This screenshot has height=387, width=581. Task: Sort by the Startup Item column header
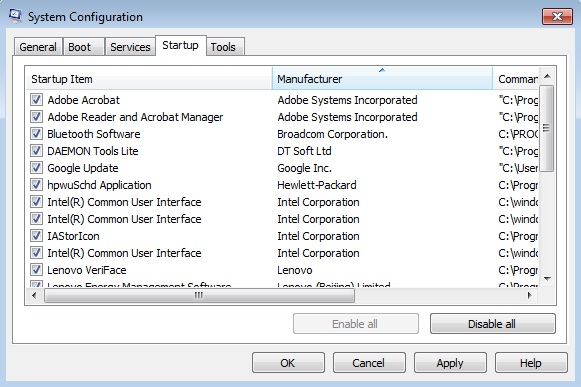(149, 79)
